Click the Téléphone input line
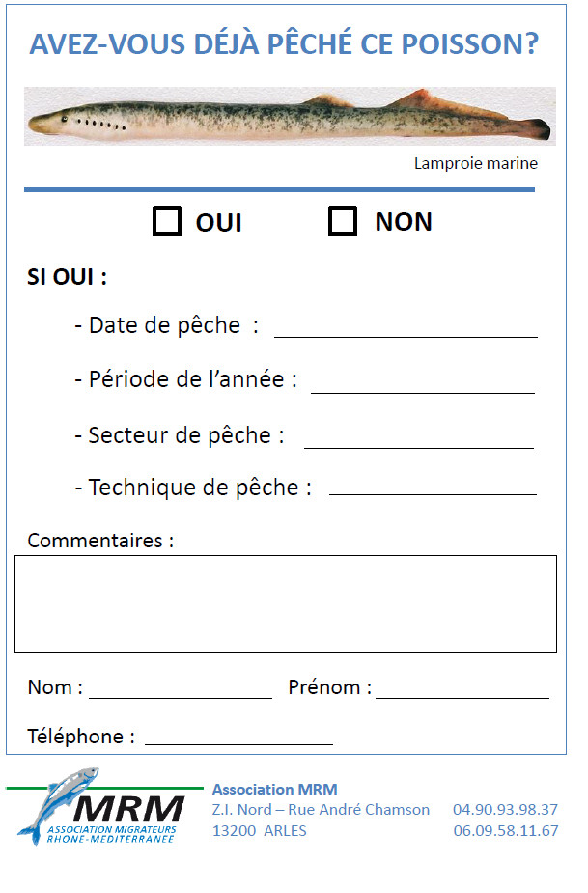Screen dimensions: 588x893 [x=238, y=739]
